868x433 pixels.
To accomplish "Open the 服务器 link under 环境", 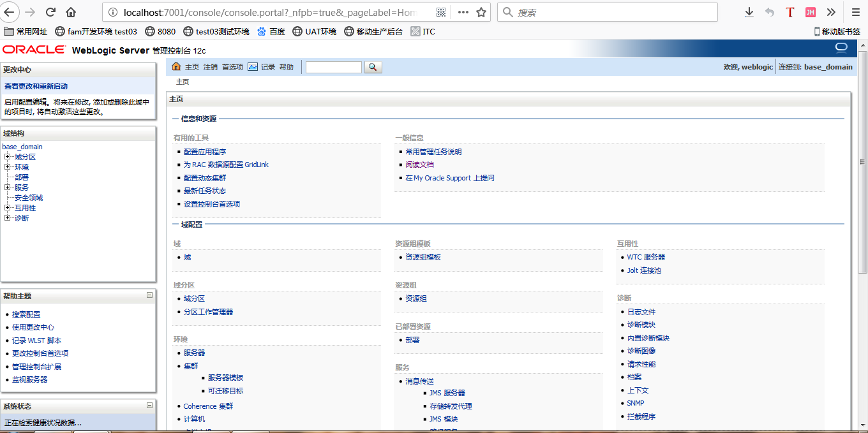I will click(194, 353).
